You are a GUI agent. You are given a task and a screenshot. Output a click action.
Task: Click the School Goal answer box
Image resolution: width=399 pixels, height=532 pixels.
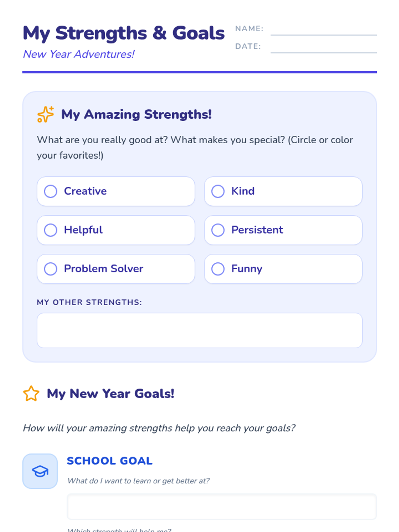(x=221, y=506)
